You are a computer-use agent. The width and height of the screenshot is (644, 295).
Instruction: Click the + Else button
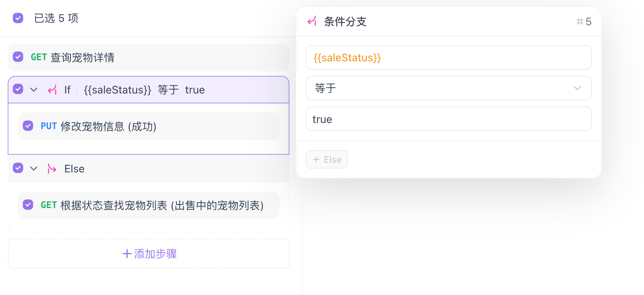pos(327,159)
